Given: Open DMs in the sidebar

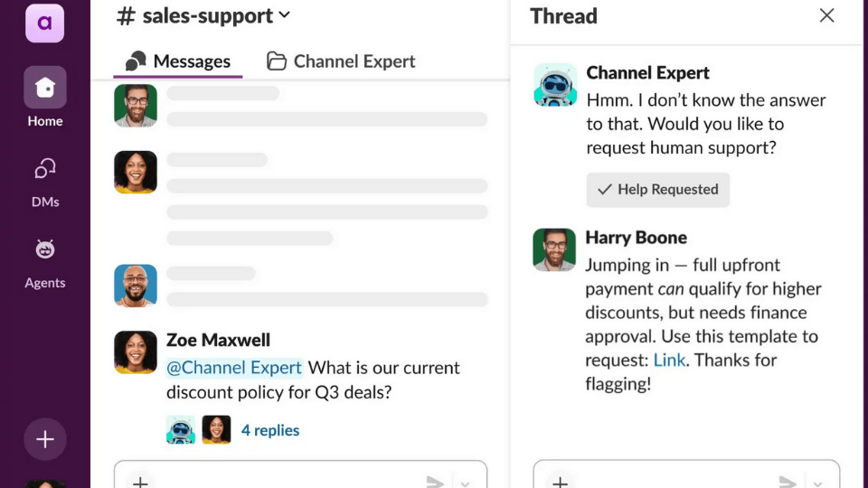Looking at the screenshot, I should (x=44, y=181).
